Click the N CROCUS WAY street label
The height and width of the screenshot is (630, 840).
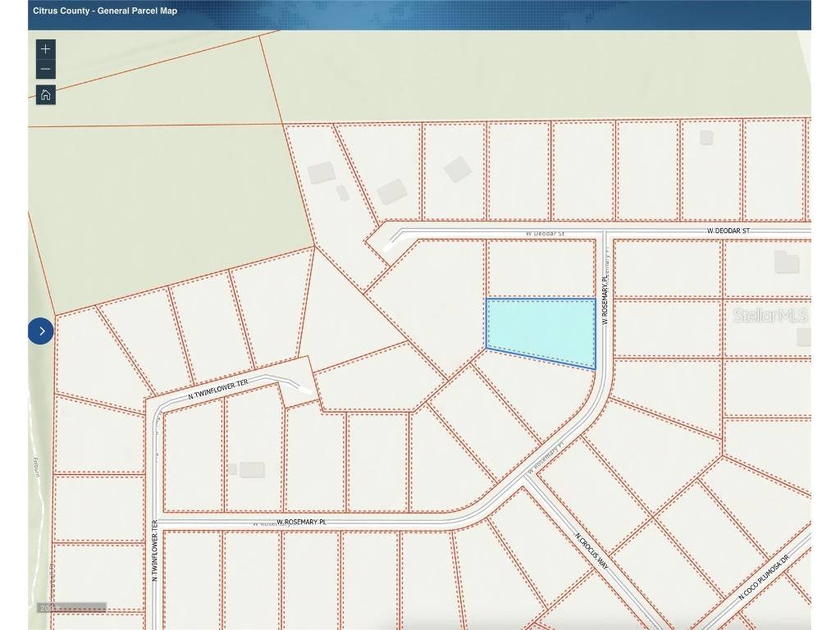pyautogui.click(x=591, y=552)
